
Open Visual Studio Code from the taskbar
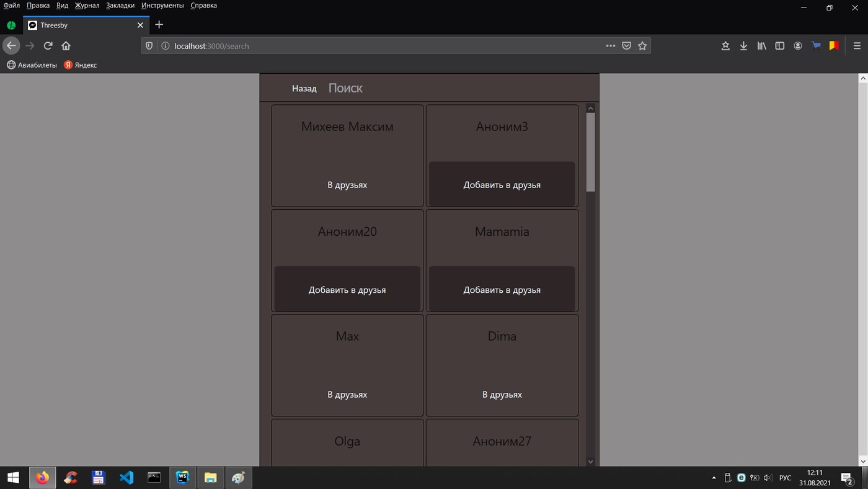click(x=126, y=478)
